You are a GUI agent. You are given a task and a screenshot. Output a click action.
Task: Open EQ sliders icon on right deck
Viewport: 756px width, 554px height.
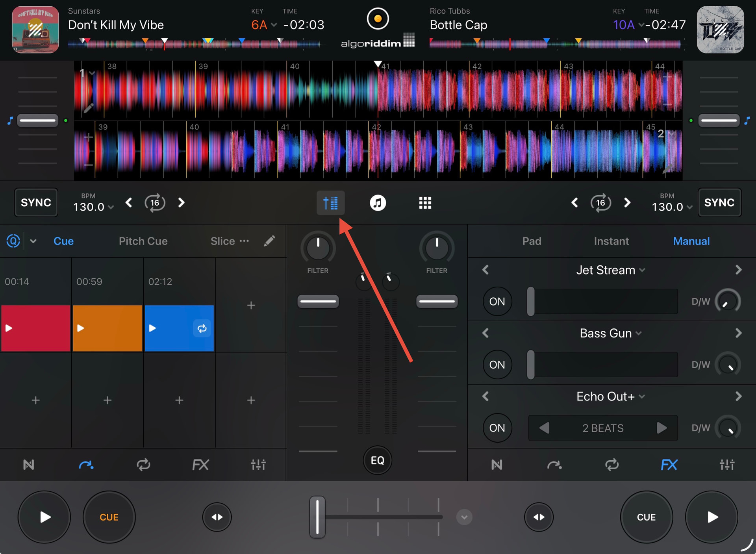click(727, 465)
